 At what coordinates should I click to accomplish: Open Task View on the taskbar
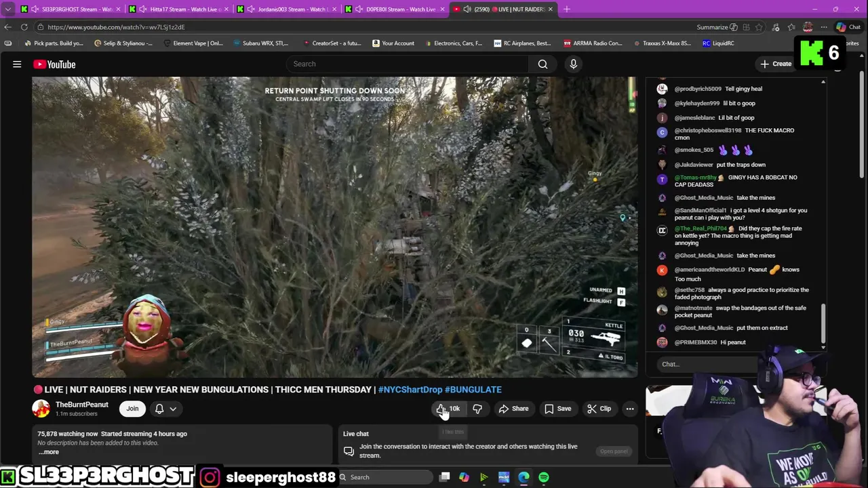(444, 477)
